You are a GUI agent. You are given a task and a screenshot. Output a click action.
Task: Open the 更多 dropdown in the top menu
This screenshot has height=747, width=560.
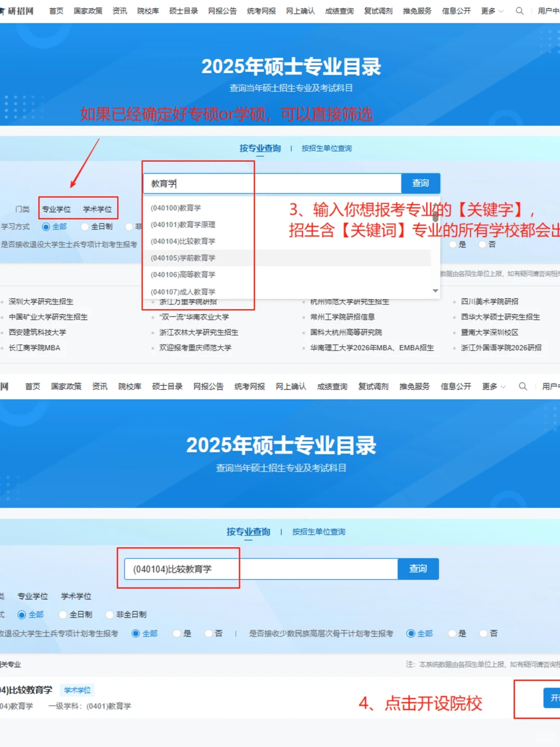pyautogui.click(x=488, y=10)
